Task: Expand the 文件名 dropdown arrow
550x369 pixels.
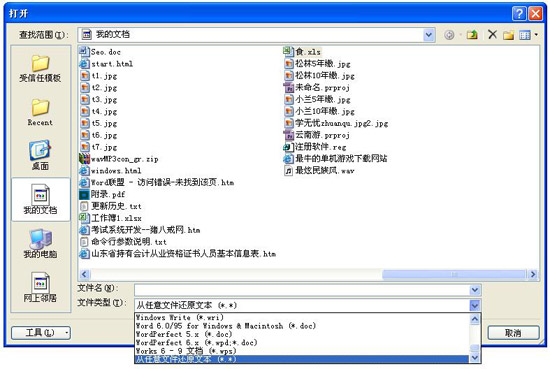Action: (x=475, y=290)
